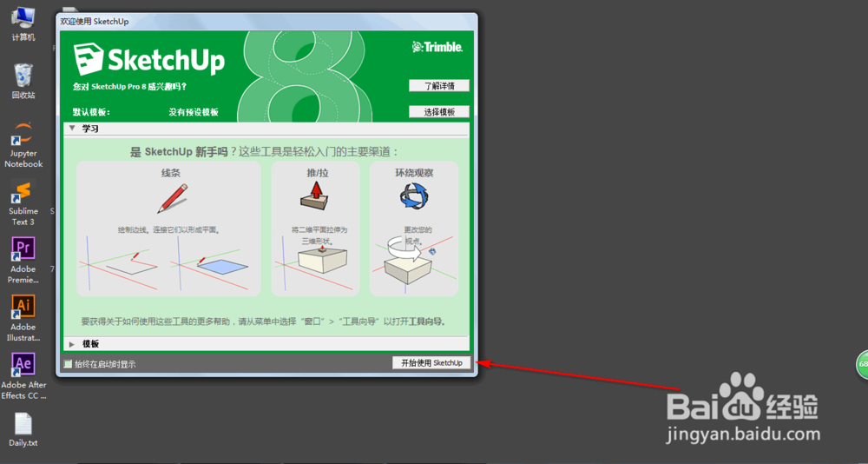Click the push/pull icon under 推/拉
The image size is (868, 464).
[x=315, y=196]
